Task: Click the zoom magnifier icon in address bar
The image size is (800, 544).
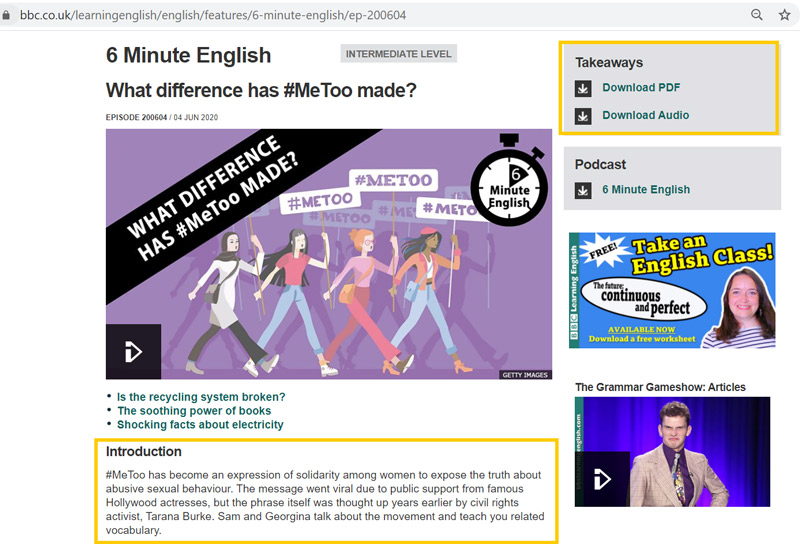Action: [x=758, y=16]
